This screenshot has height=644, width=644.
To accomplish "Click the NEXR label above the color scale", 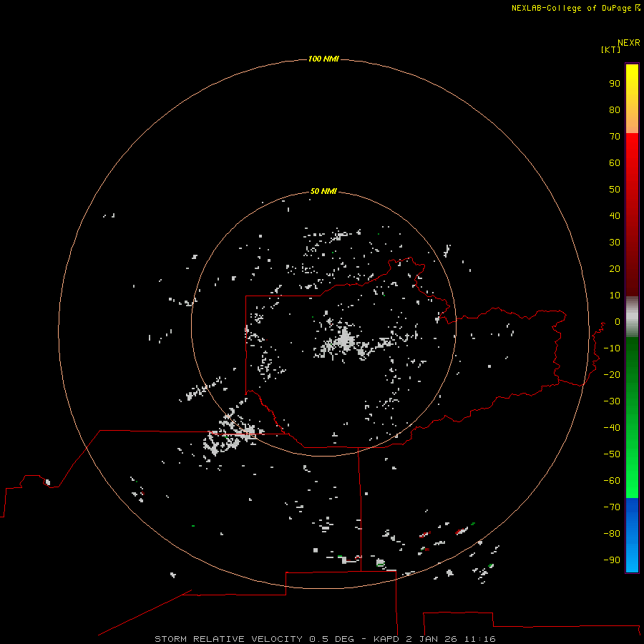I will 628,42.
